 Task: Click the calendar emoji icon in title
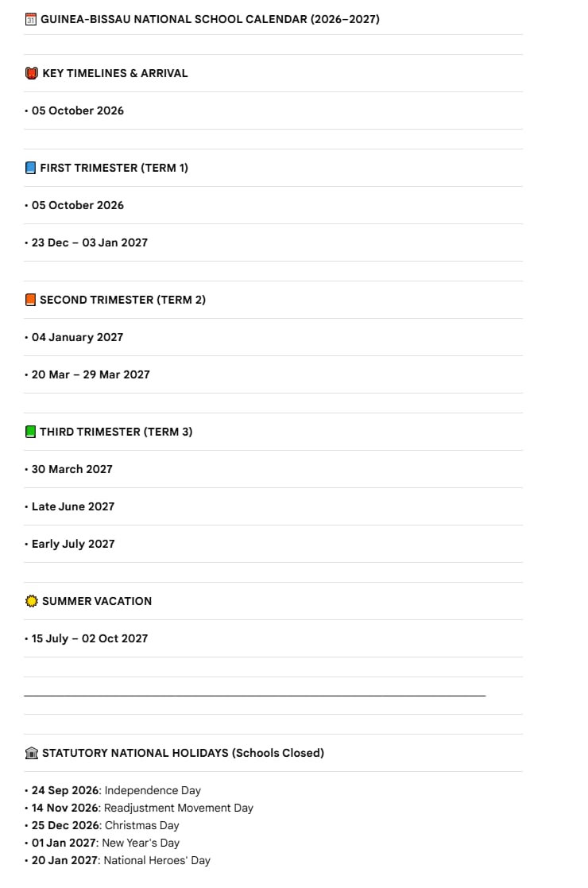30,19
